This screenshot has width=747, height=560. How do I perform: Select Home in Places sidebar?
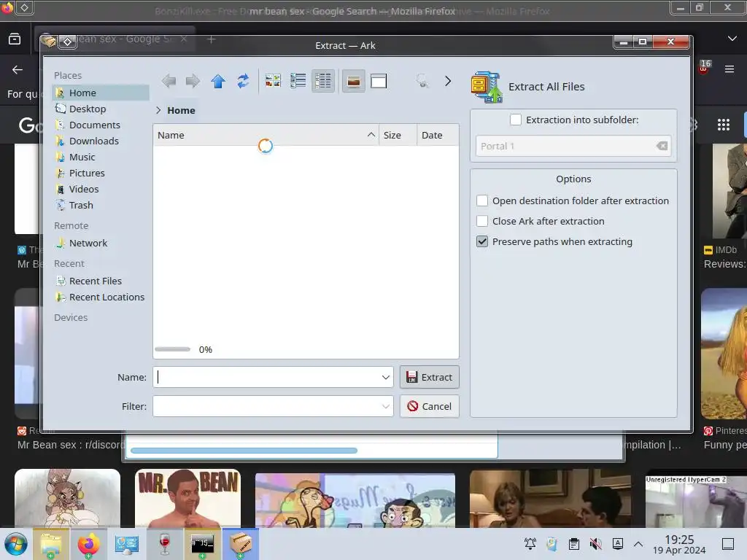click(x=101, y=93)
